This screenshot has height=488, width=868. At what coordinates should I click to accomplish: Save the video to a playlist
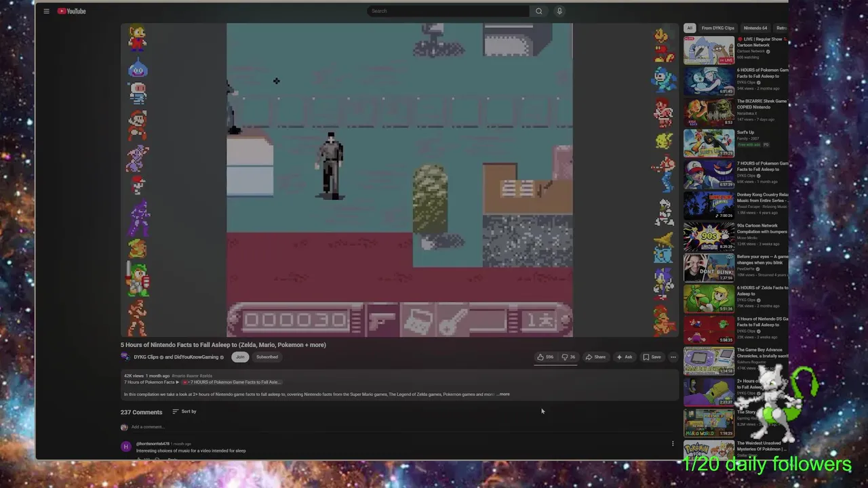(x=652, y=357)
